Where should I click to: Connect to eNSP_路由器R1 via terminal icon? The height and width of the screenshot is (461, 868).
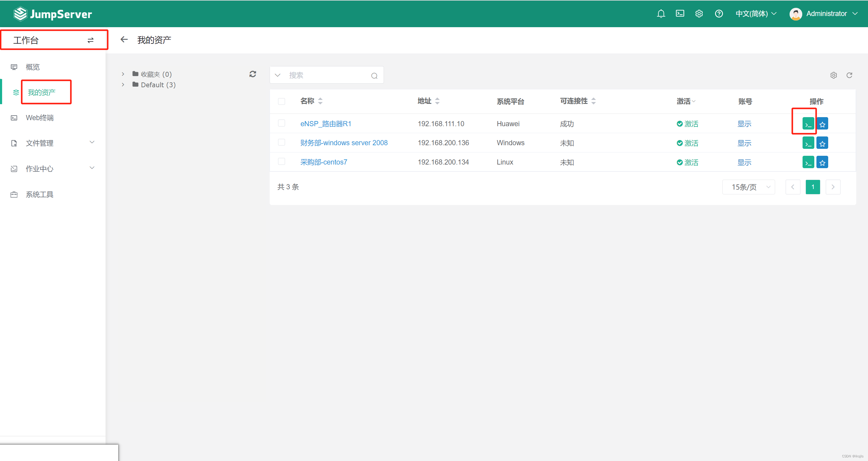coord(808,123)
